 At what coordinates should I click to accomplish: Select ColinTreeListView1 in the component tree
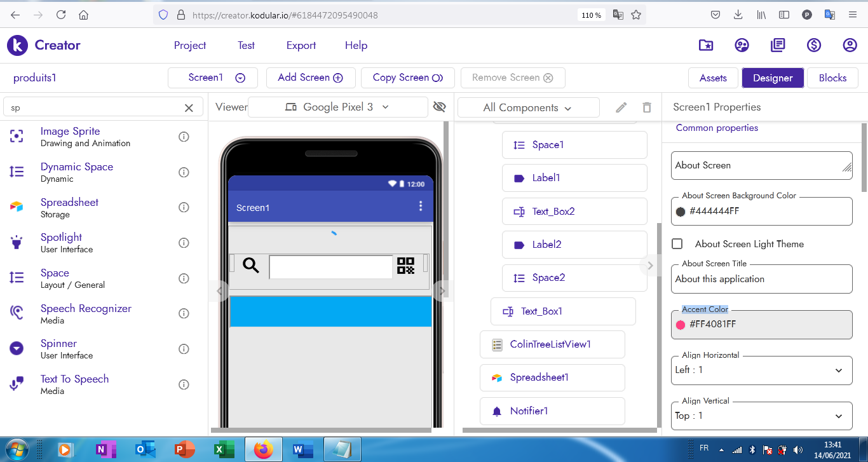pyautogui.click(x=550, y=344)
